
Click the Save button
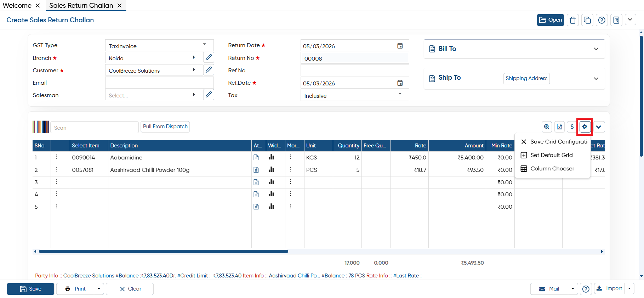coord(30,289)
